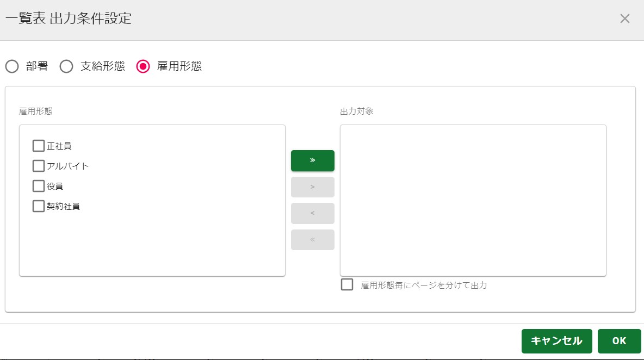Click the アルバイト label text
Viewport: 644px width, 360px height.
[x=68, y=166]
